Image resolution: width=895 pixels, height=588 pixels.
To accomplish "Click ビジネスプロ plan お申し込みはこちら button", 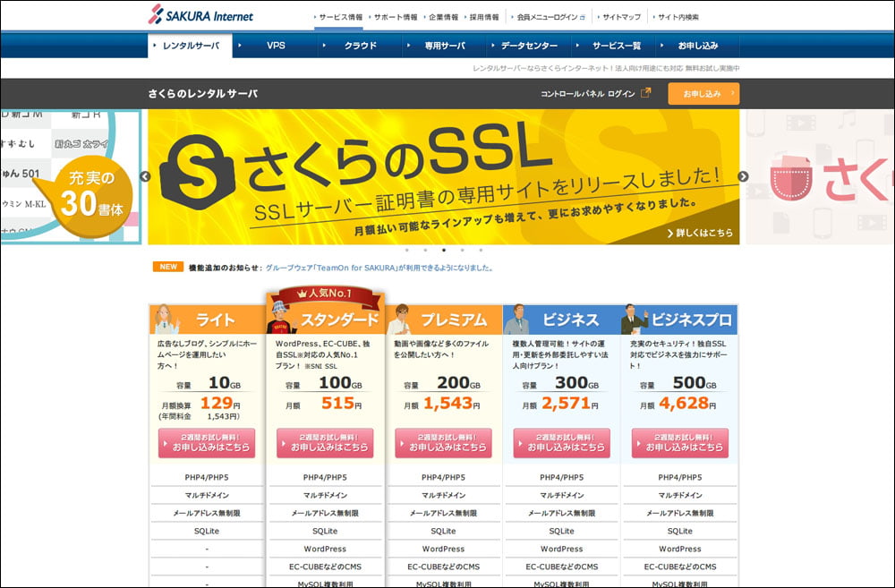I will coord(680,443).
